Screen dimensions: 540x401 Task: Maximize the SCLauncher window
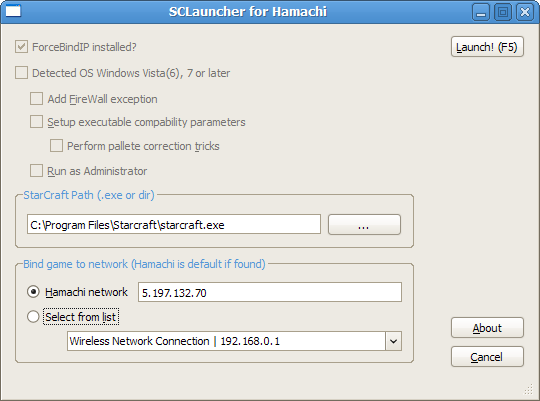[x=503, y=12]
